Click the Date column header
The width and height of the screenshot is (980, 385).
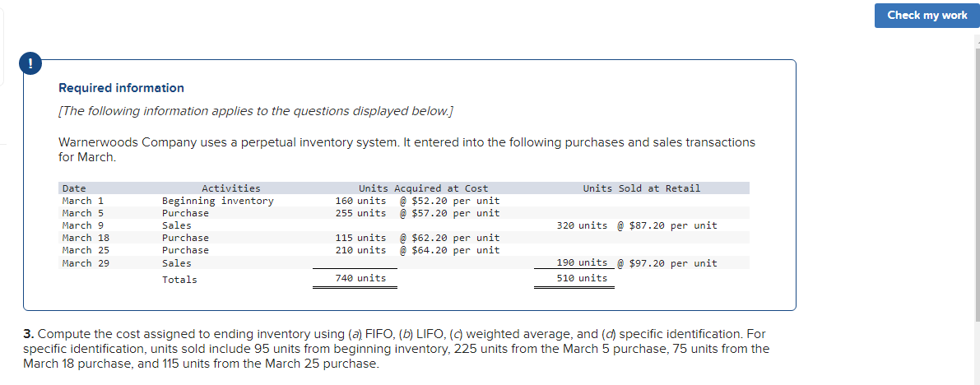[x=74, y=188]
